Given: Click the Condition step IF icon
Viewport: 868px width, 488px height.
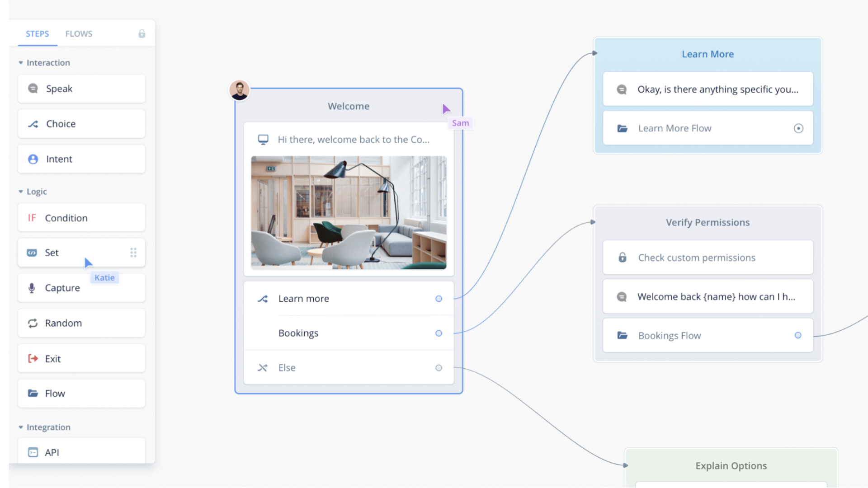Looking at the screenshot, I should tap(32, 218).
